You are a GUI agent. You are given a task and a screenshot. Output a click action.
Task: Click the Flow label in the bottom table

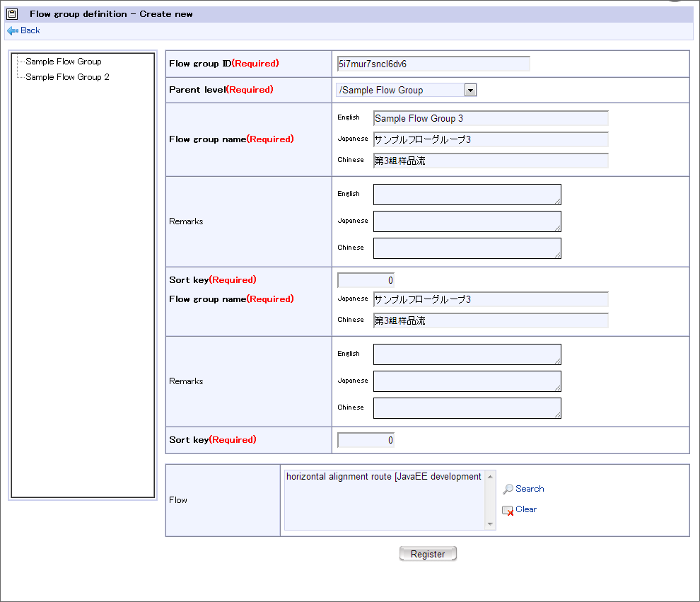[177, 500]
